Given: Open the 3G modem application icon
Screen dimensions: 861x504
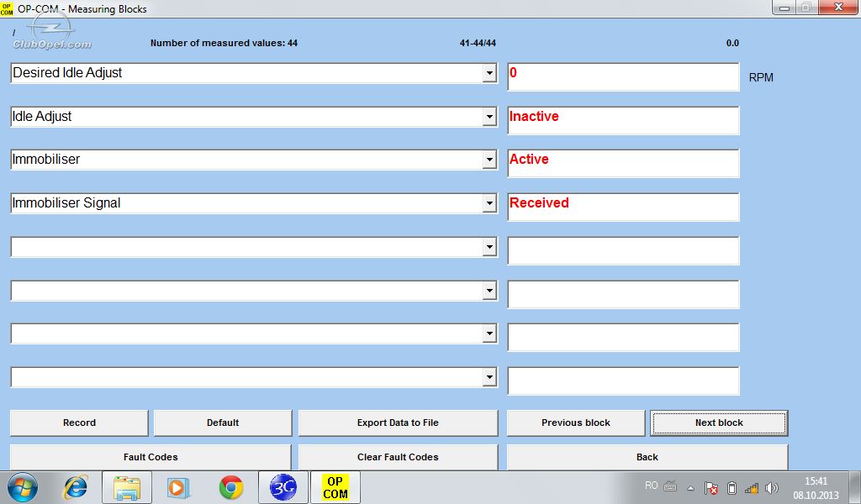Looking at the screenshot, I should coord(283,487).
